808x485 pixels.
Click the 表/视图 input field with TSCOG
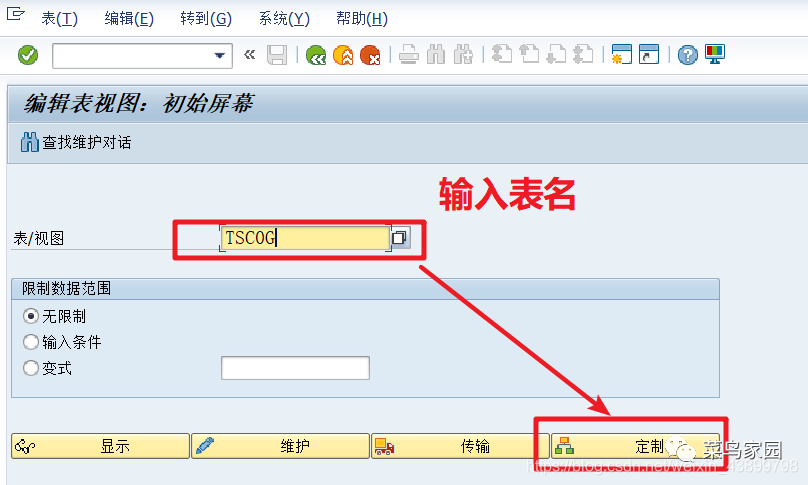305,238
